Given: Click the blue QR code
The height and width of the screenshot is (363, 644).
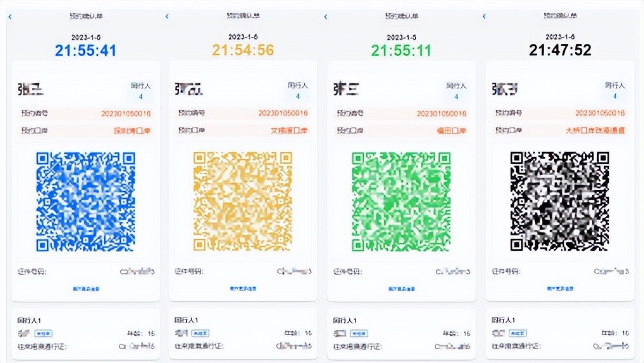Looking at the screenshot, I should tap(86, 201).
